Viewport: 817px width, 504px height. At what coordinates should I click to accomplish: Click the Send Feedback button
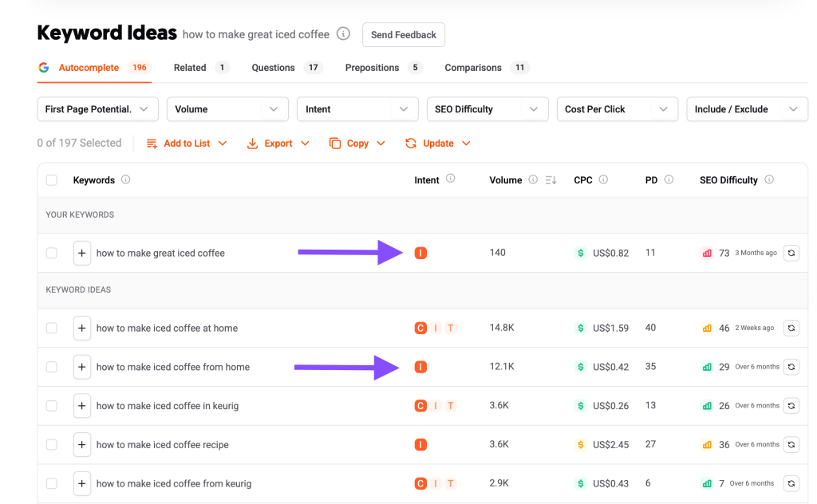(403, 34)
